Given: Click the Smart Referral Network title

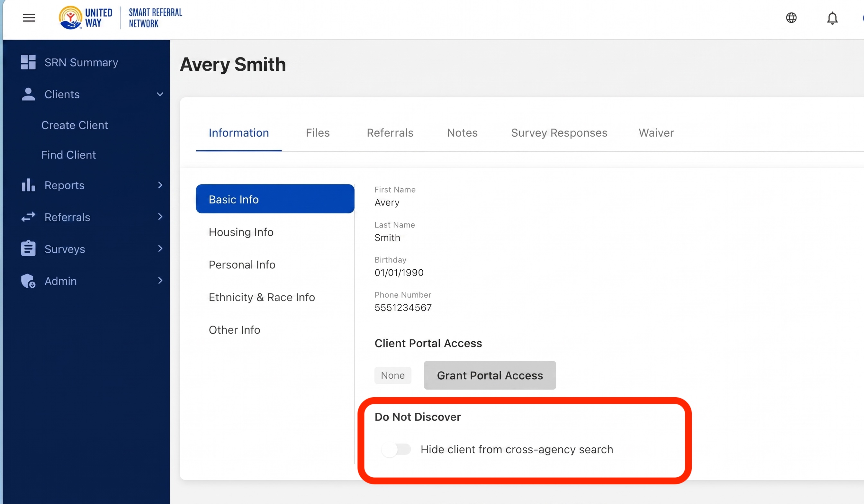Looking at the screenshot, I should [155, 18].
